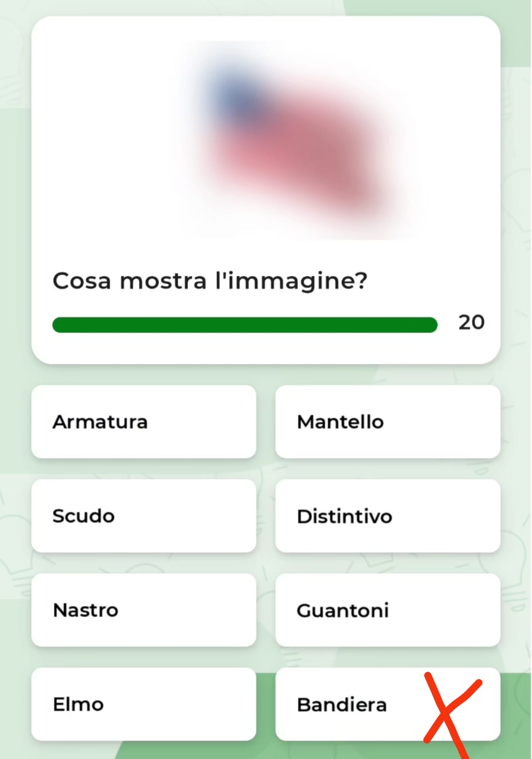Click the left end of the green timer bar

click(x=59, y=325)
